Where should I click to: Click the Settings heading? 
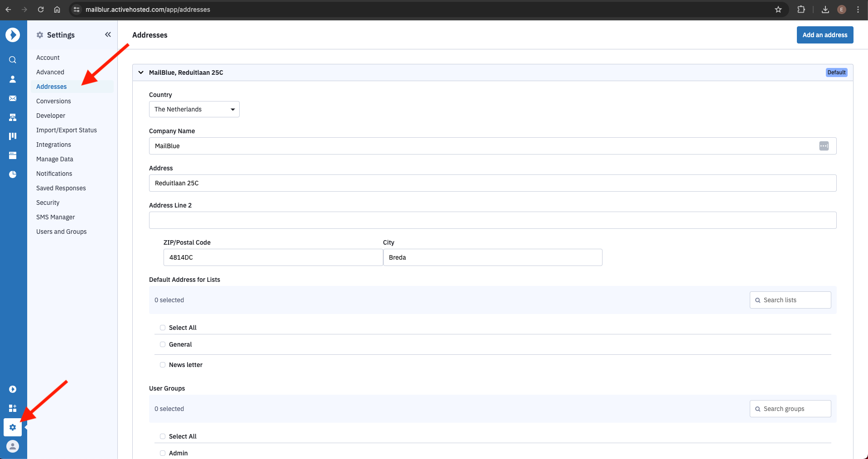61,35
